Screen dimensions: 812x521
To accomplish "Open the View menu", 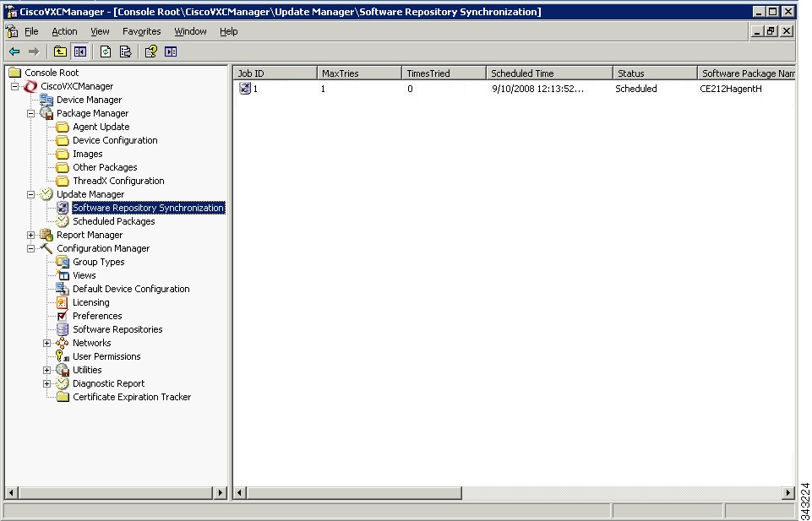I will [100, 31].
